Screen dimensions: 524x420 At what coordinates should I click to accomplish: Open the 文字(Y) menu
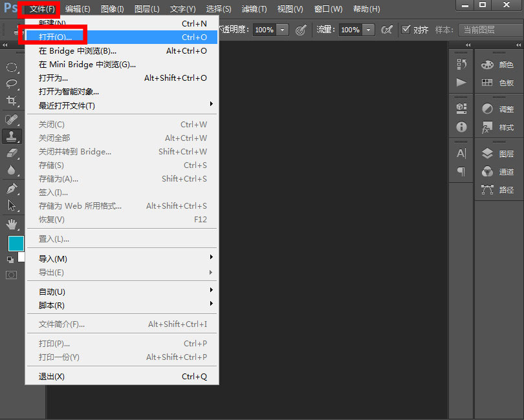tap(182, 9)
